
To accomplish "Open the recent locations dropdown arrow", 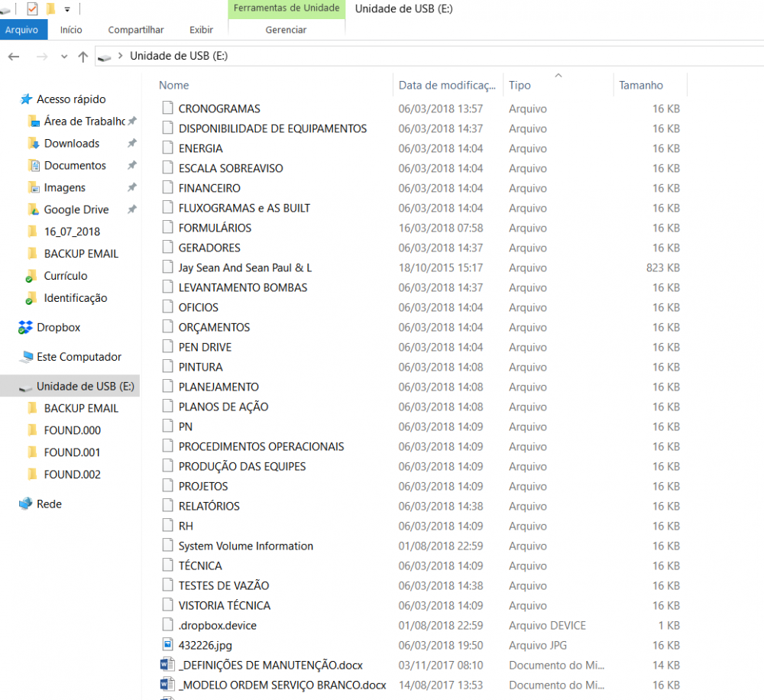I will (x=63, y=57).
